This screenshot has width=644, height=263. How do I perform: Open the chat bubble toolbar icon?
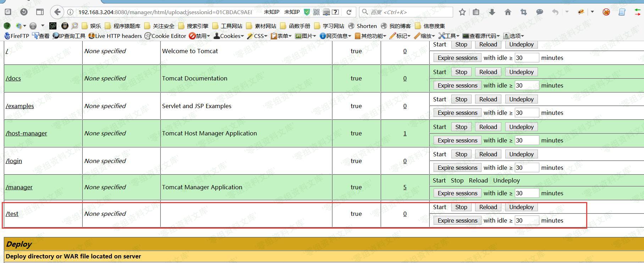[539, 12]
